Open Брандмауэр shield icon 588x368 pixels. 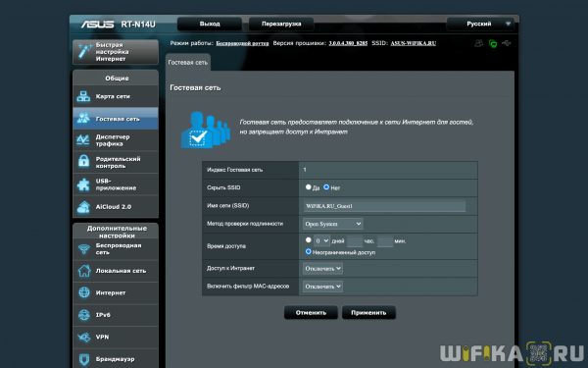coord(84,359)
